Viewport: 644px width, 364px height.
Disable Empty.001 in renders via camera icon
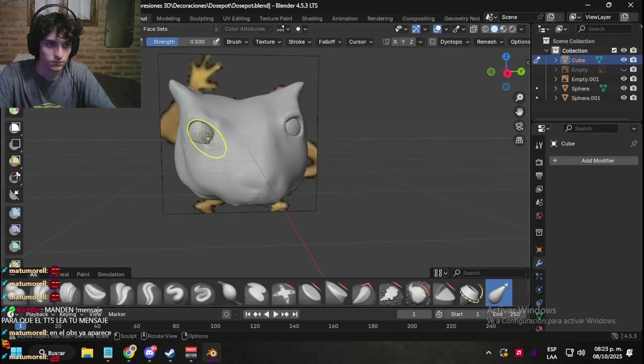tap(633, 79)
